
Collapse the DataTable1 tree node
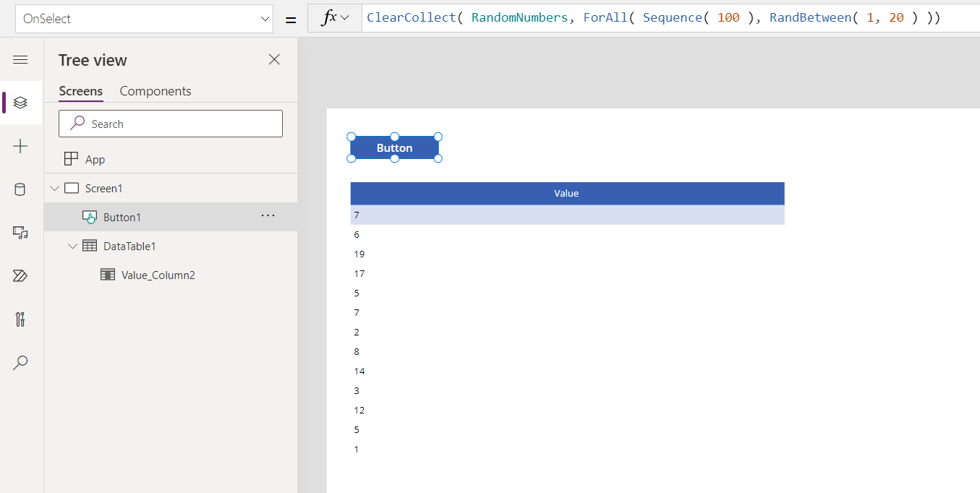(72, 246)
